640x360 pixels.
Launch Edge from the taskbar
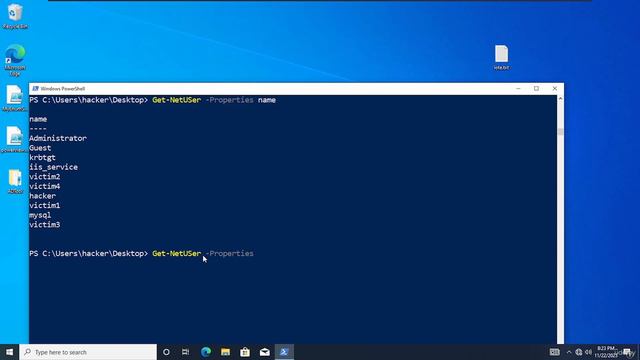point(206,352)
